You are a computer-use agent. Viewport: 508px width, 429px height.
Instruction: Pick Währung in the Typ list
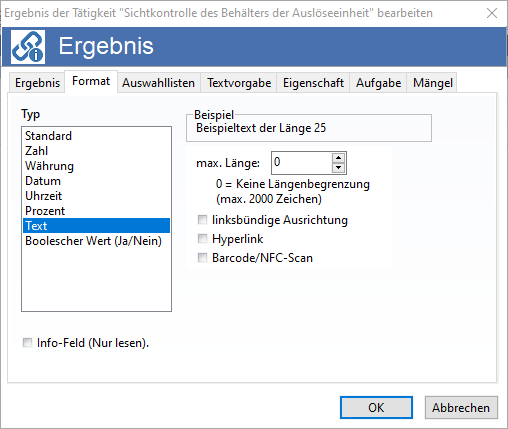(96, 166)
